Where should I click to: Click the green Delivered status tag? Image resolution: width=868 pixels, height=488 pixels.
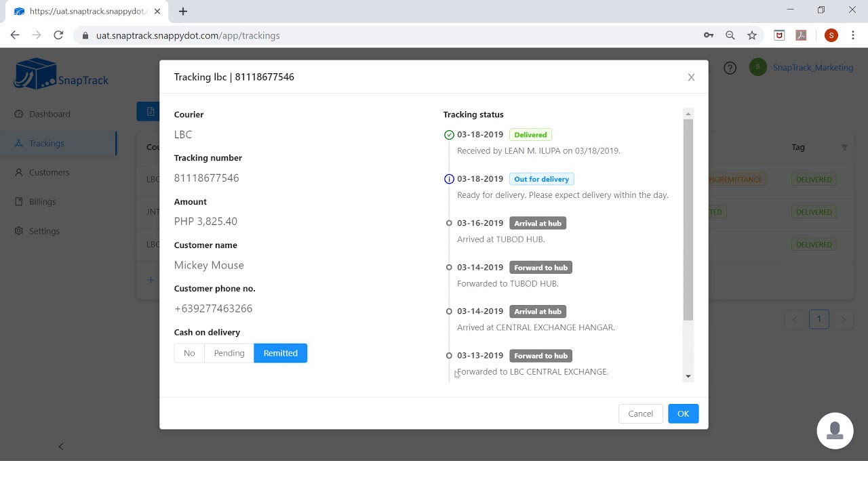[530, 135]
